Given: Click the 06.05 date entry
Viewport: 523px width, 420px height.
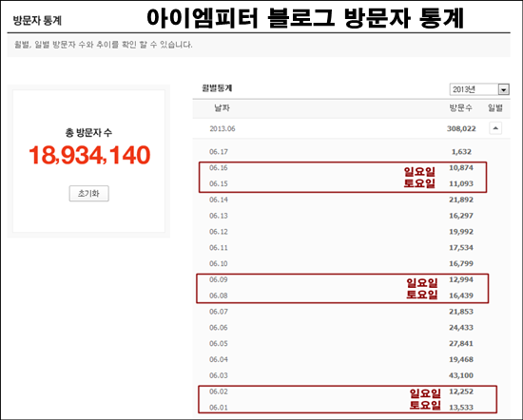Looking at the screenshot, I should click(219, 344).
